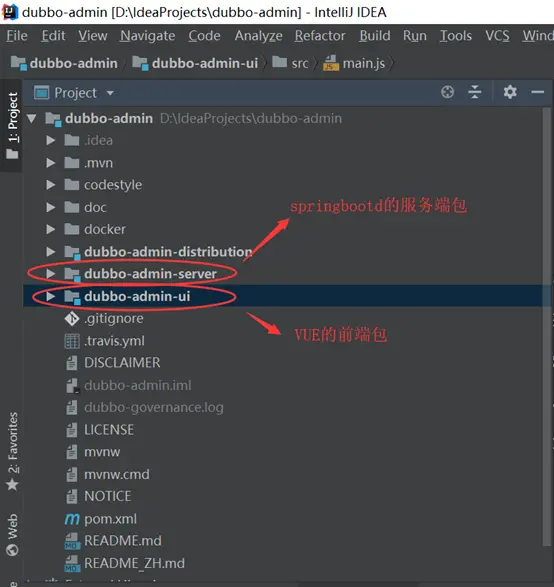554x587 pixels.
Task: Expand the docker folder arrow
Action: [x=51, y=229]
